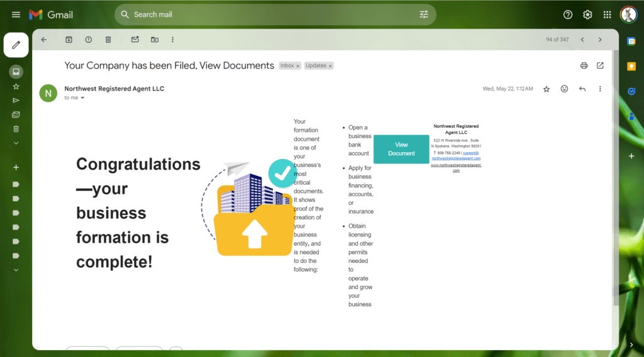Screen dimensions: 644x357
Task: Mark email as unread
Action: coord(135,40)
